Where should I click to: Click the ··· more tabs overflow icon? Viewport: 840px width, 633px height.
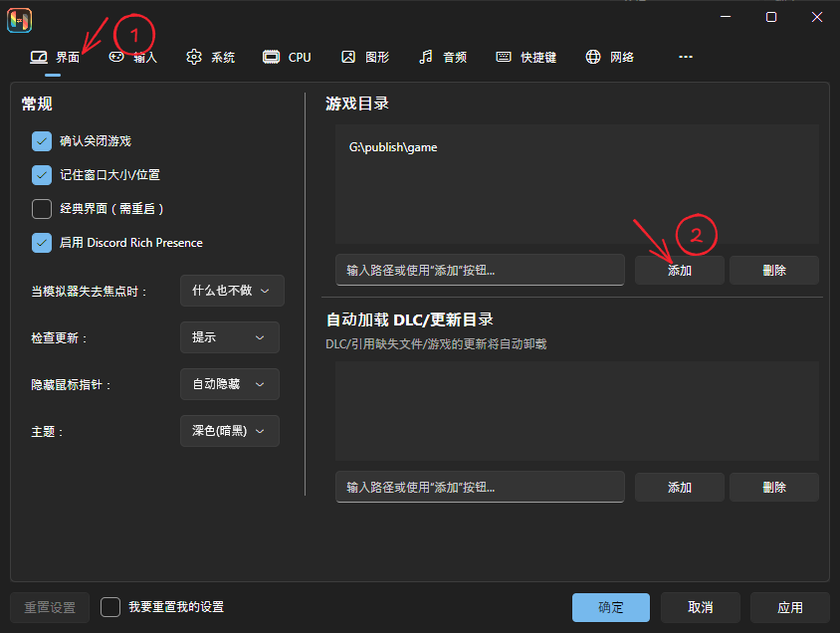point(685,57)
